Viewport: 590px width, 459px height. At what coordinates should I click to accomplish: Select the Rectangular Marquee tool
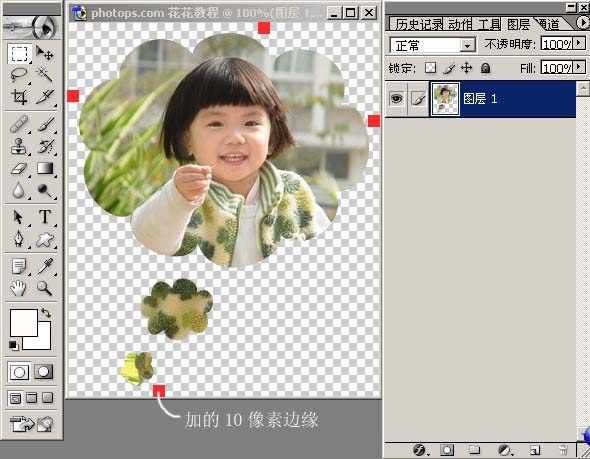pyautogui.click(x=20, y=53)
